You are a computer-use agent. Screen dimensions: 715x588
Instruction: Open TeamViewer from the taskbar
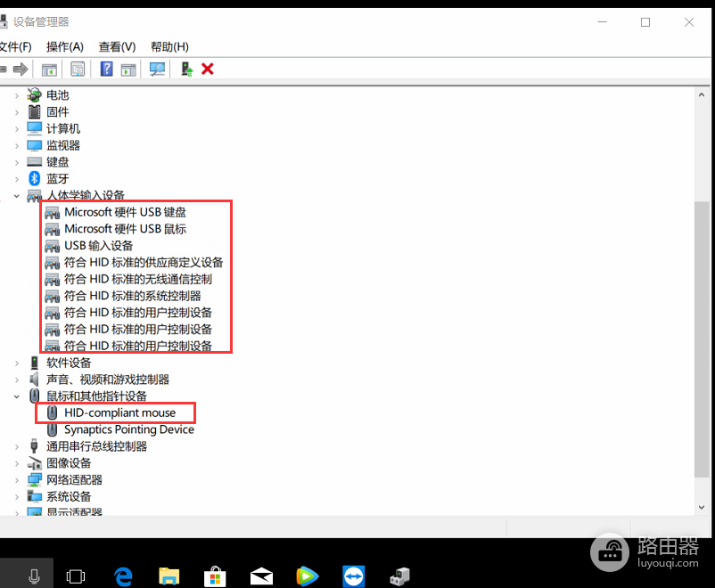[x=354, y=576]
